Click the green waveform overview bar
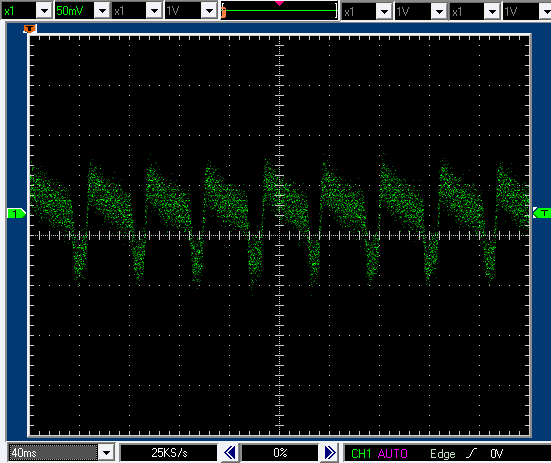The height and width of the screenshot is (463, 551). [x=280, y=11]
